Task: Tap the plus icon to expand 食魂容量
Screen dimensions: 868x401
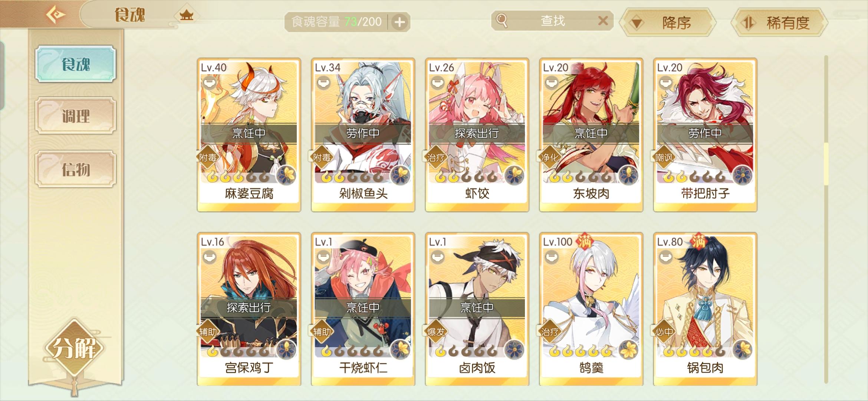Action: [x=399, y=22]
